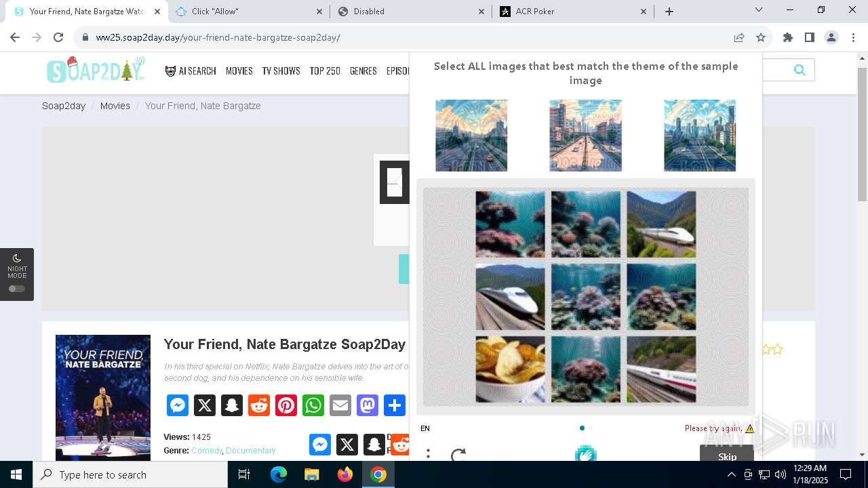Open Documentary genre link
The height and width of the screenshot is (488, 868).
(251, 451)
